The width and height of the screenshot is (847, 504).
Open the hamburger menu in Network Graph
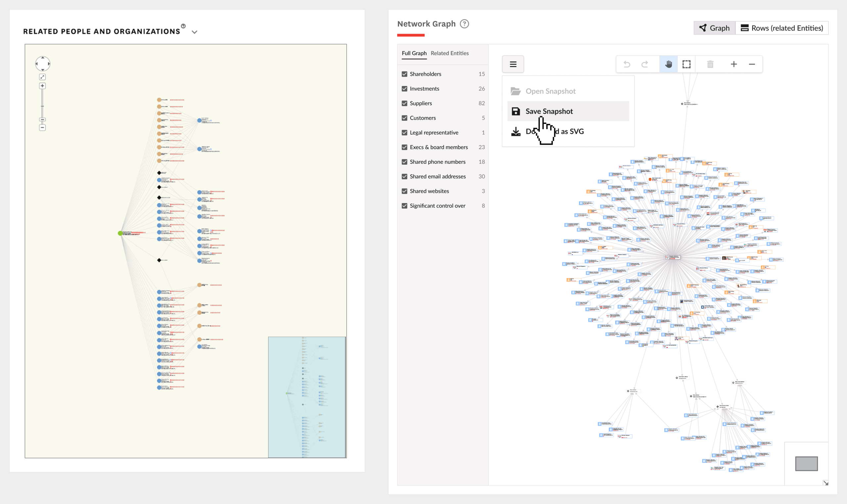(513, 64)
